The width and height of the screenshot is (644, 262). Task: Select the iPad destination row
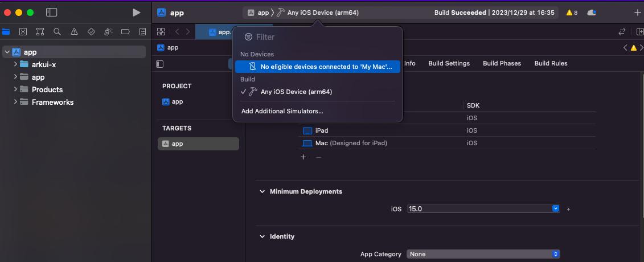coord(447,130)
